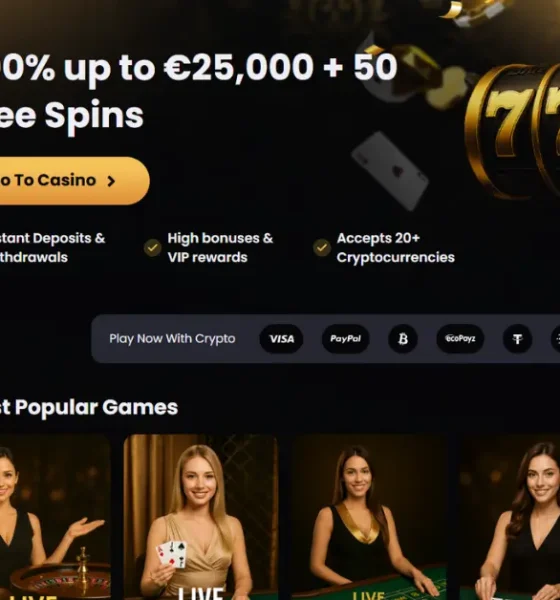Click the Accepts 20+ Cryptocurrencies text
560x600 pixels.
[x=395, y=248]
